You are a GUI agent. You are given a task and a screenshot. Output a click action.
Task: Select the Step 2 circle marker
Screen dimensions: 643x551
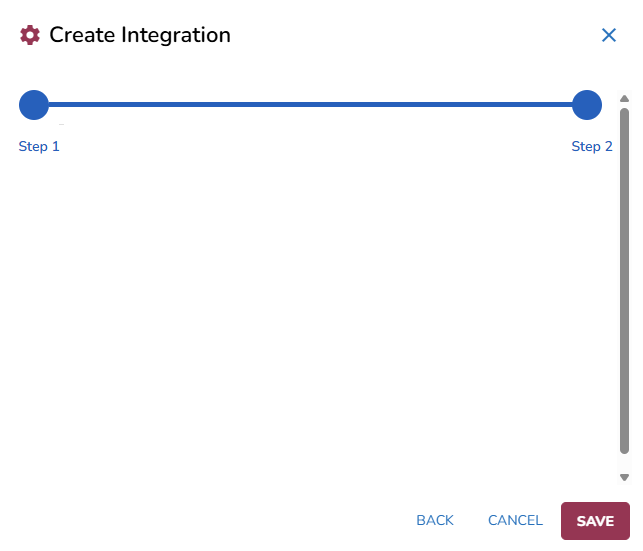point(587,104)
